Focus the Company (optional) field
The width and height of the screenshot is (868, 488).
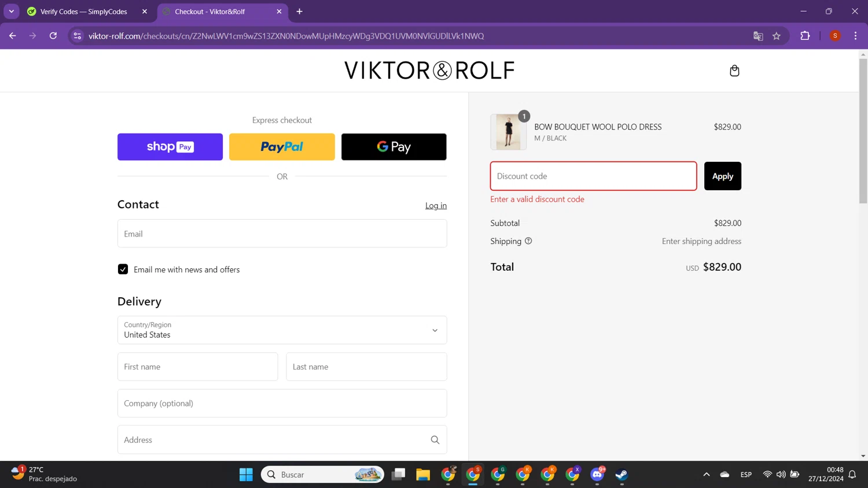pos(282,404)
